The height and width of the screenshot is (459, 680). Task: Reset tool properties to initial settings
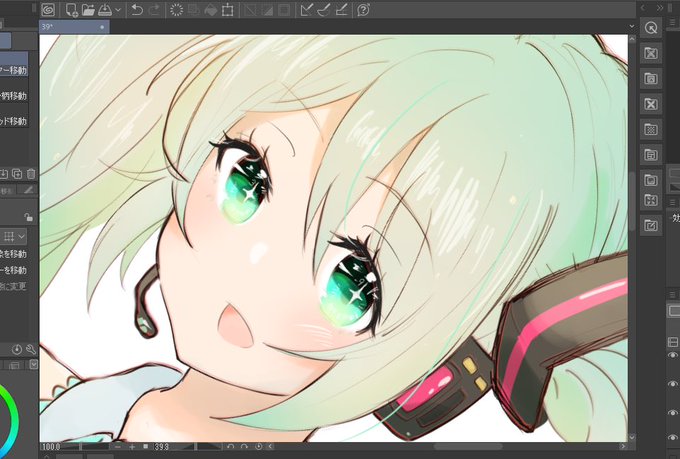tap(17, 349)
